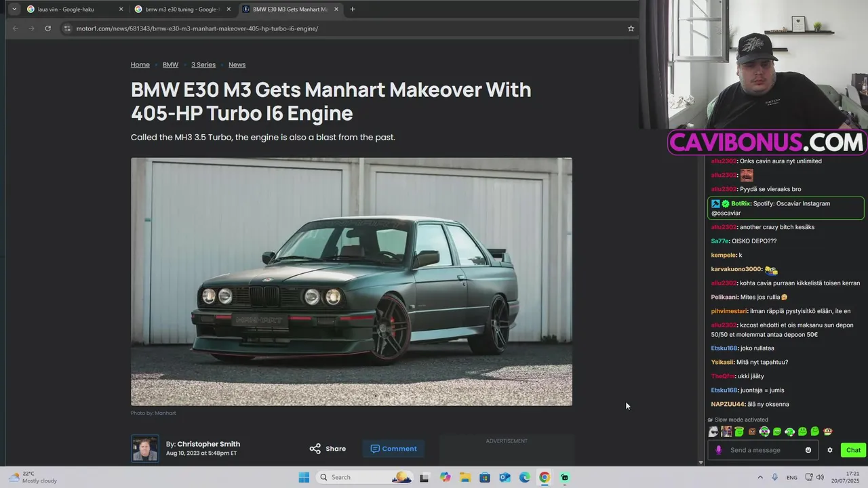868x488 pixels.
Task: Open Microsoft Store from the taskbar
Action: coord(485,477)
